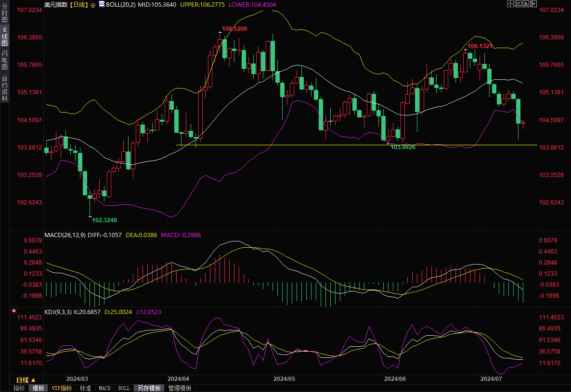Open the 闪电图 sidebar tab
Screen dimensions: 571x392
click(x=4, y=60)
